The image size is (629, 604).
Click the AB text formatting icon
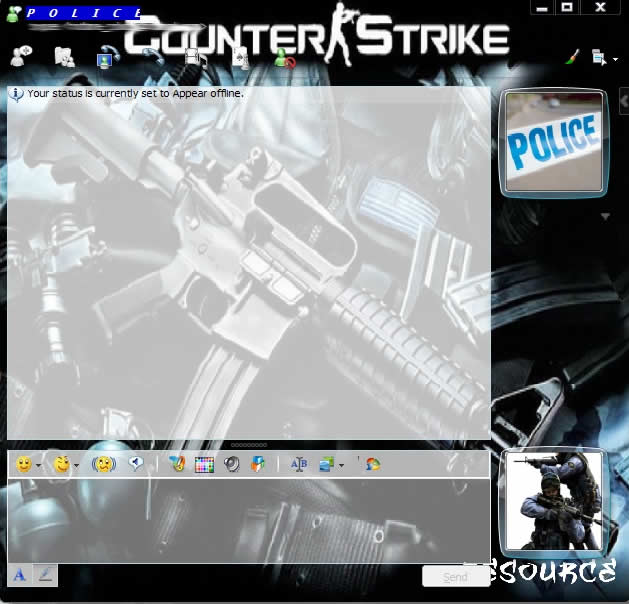[x=299, y=464]
